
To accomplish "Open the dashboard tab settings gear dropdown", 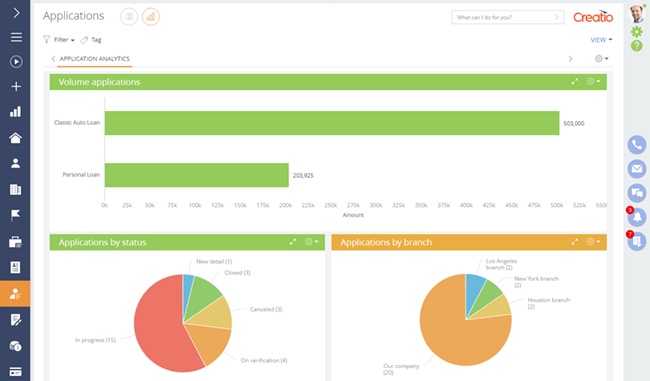I will [601, 59].
